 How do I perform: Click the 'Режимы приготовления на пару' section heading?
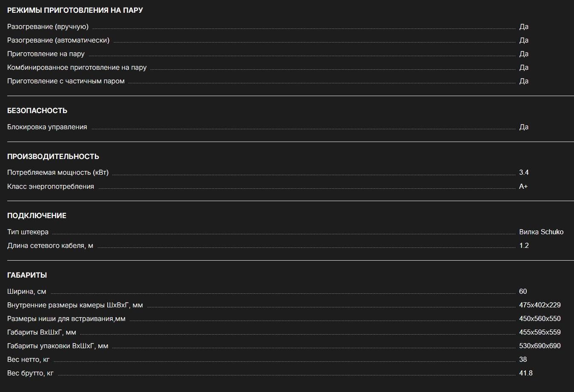click(x=75, y=10)
